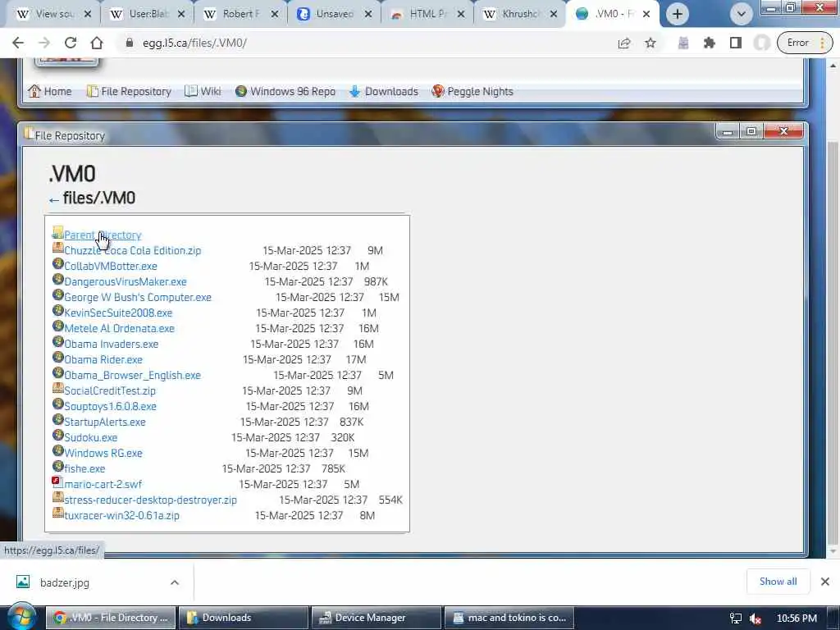Open badzer.jpg from the download bar

[x=64, y=582]
